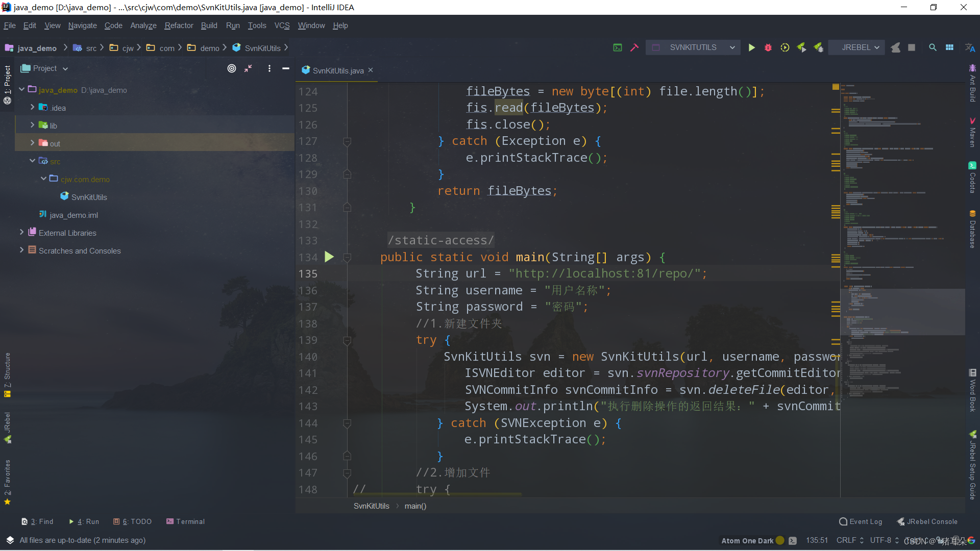This screenshot has height=551, width=980.
Task: Open the Terminal tool window button
Action: point(185,521)
